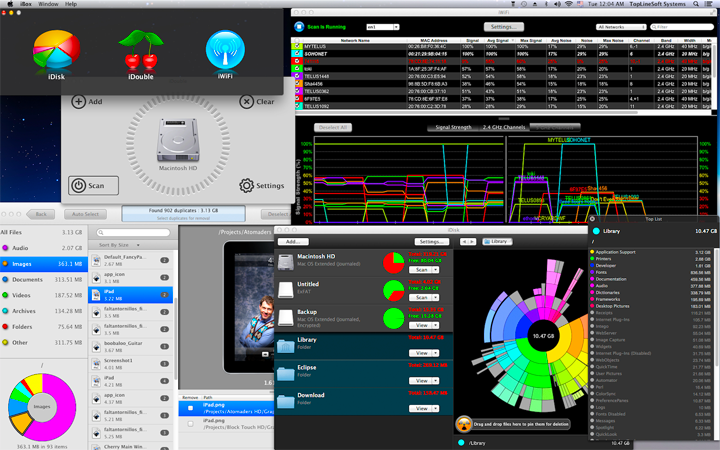720x450 pixels.
Task: Open Spotlight search in menu bar
Action: [696, 4]
